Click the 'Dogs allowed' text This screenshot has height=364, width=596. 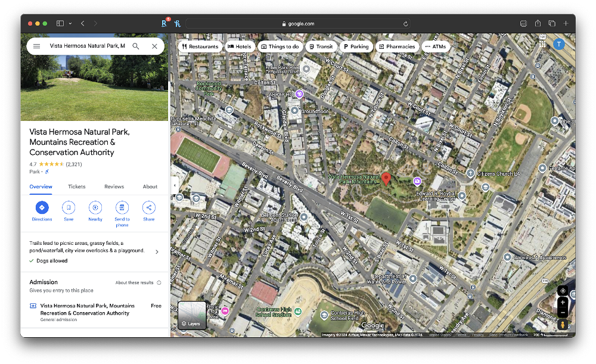click(x=52, y=261)
